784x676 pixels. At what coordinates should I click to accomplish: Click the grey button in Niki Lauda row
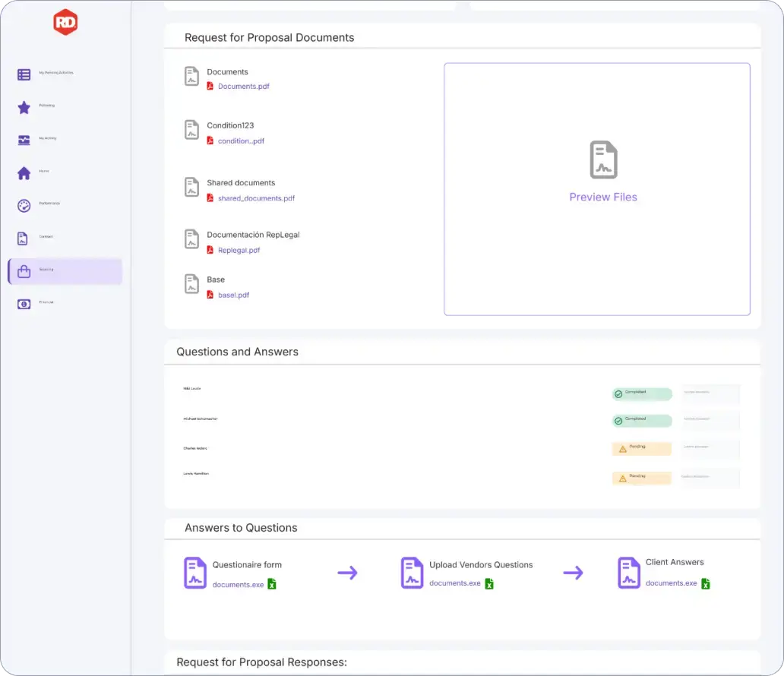710,393
